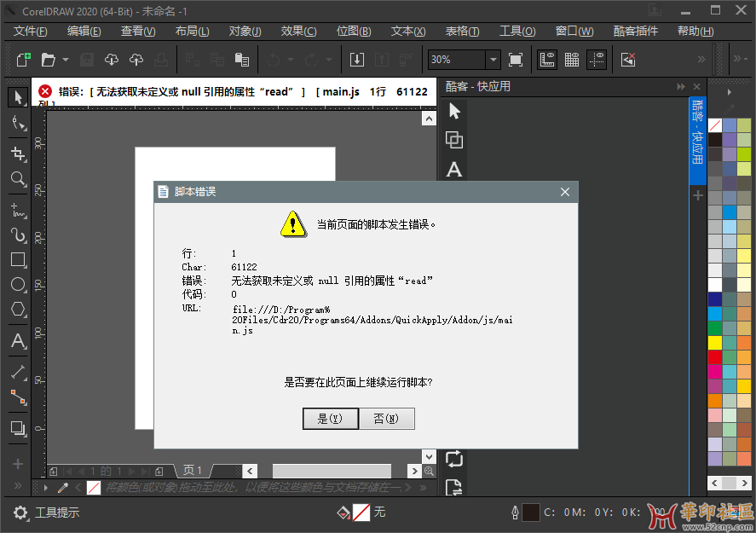
Task: Expand standard toolbar overflow chevron
Action: click(701, 60)
